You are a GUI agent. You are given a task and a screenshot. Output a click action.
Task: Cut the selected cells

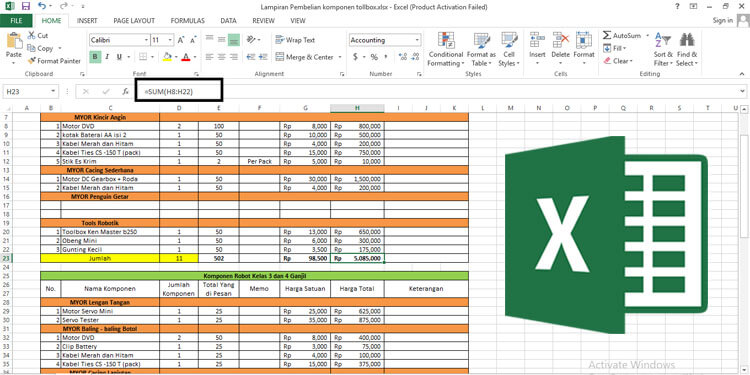click(38, 35)
